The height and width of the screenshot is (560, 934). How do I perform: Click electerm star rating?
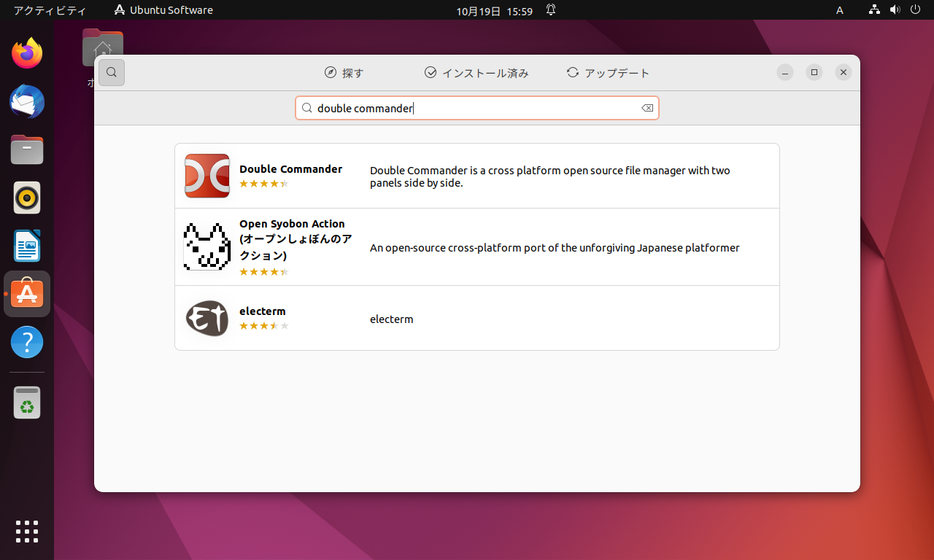click(264, 326)
